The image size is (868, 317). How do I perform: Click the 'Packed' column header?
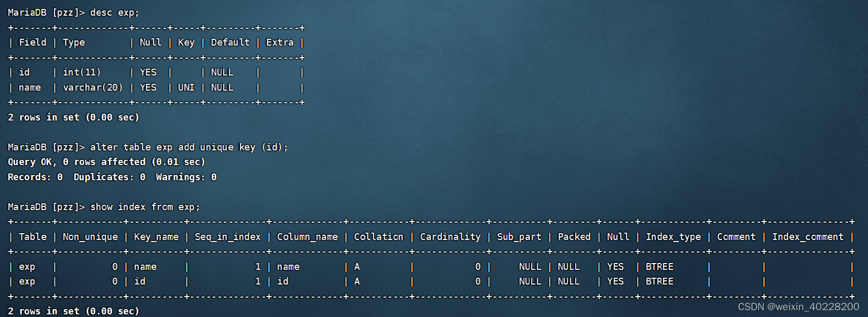point(574,237)
